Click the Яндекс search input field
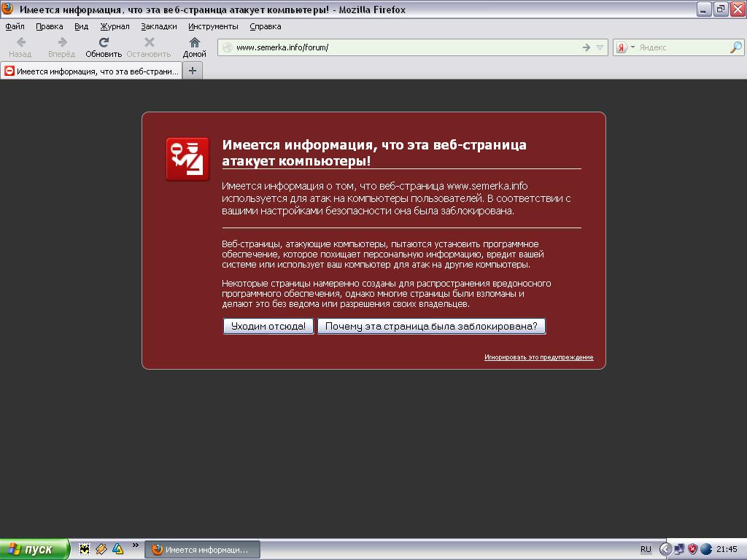The width and height of the screenshot is (747, 560). point(682,47)
